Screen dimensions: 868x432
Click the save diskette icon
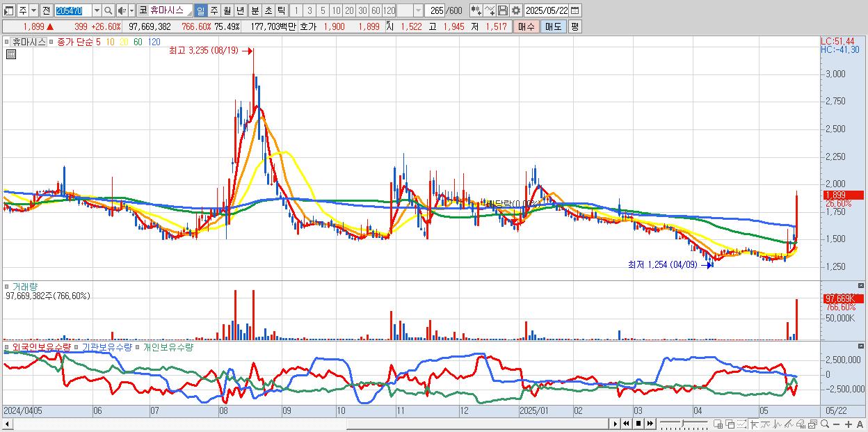pos(503,10)
